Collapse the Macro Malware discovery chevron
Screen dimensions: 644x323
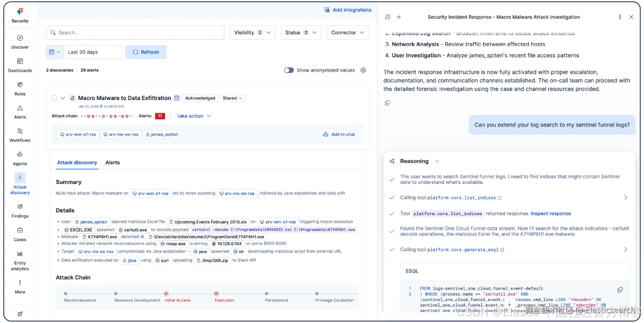[x=63, y=98]
